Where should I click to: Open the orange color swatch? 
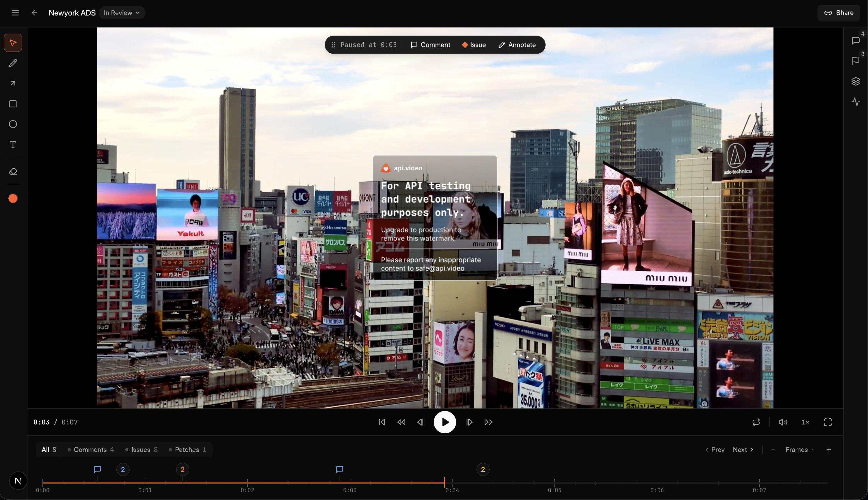point(13,198)
